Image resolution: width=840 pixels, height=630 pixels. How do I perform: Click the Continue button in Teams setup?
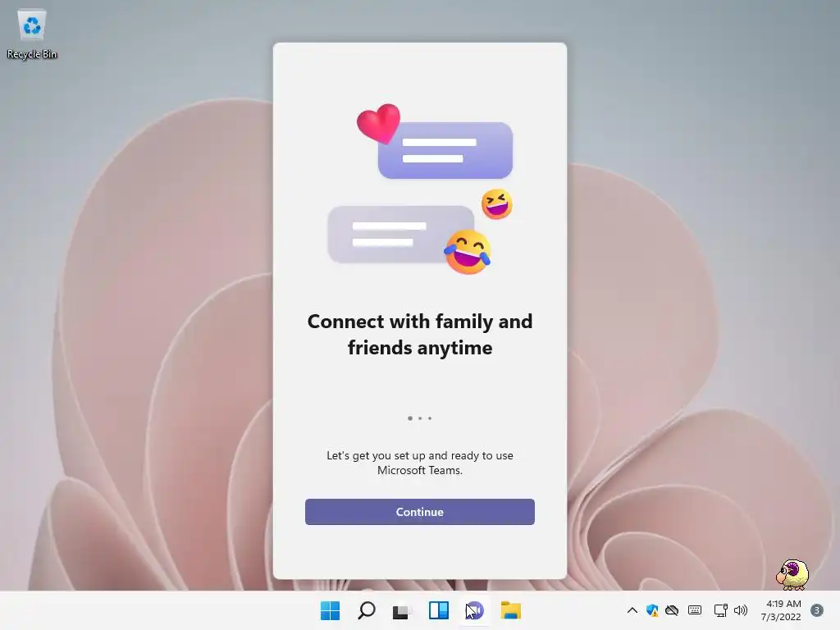pyautogui.click(x=419, y=512)
